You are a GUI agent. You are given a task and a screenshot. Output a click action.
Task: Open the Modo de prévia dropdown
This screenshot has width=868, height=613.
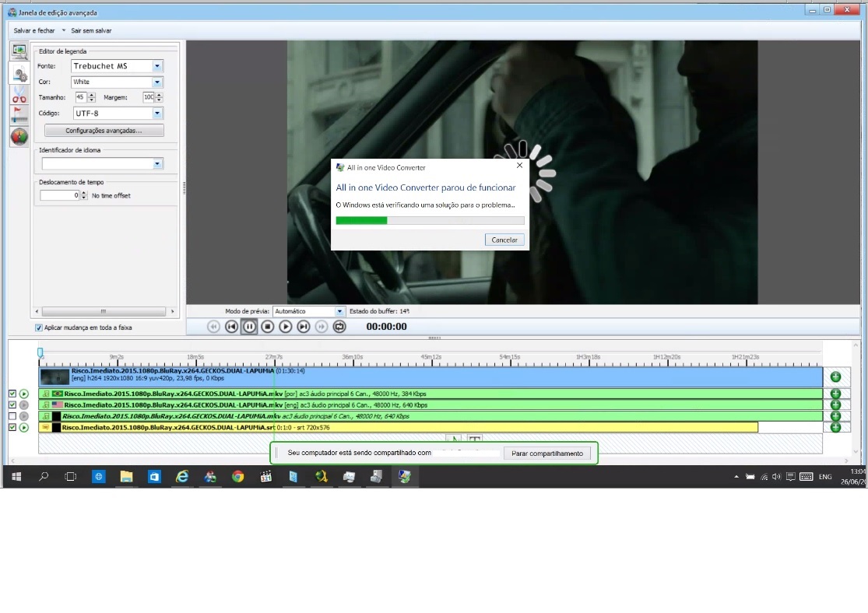pos(339,311)
